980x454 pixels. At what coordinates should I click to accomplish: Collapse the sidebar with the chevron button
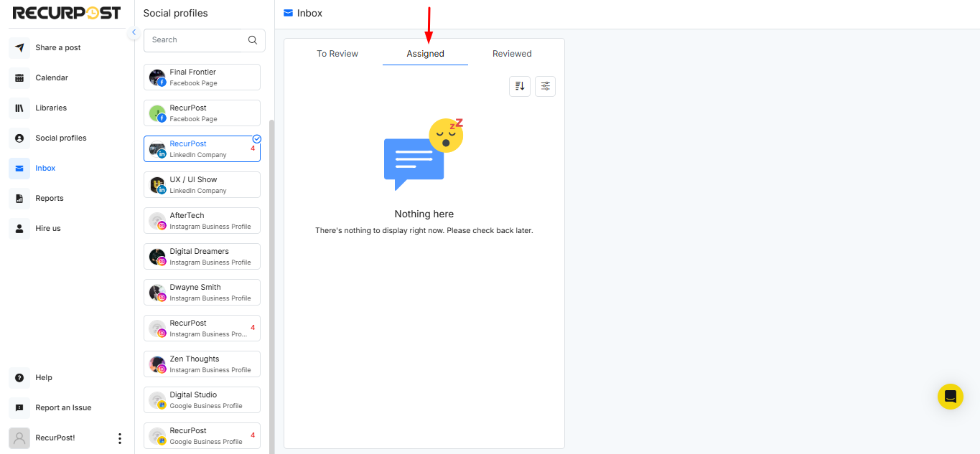[x=134, y=32]
